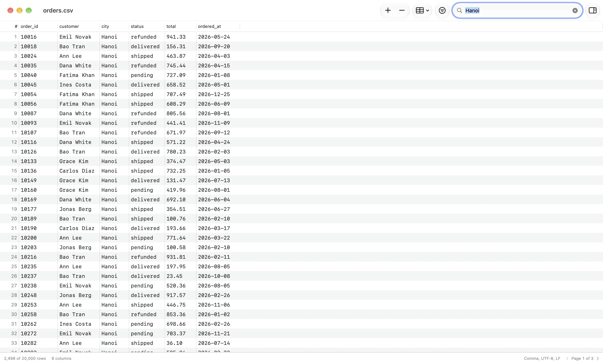Sort by the total column header

[180, 26]
